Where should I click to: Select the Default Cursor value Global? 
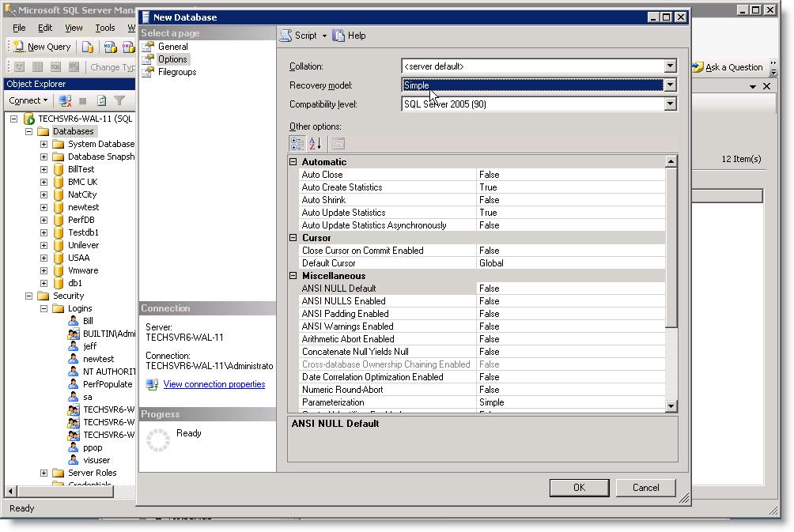tap(571, 263)
